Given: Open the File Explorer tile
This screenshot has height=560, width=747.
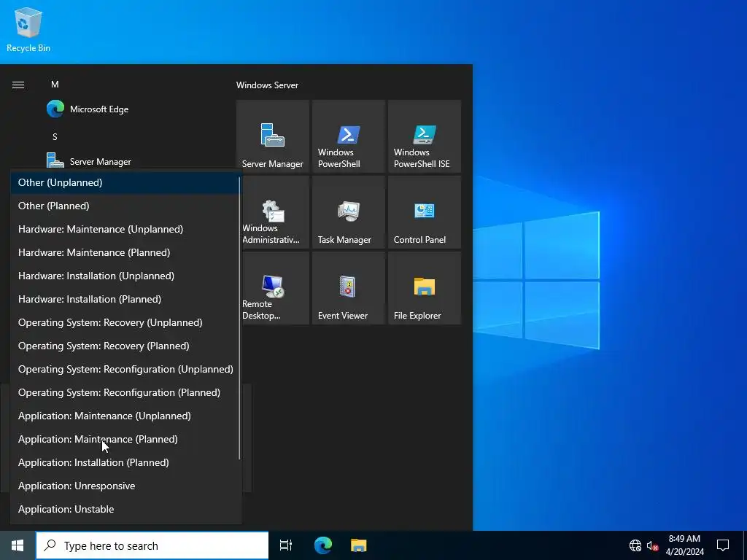Looking at the screenshot, I should 425,288.
